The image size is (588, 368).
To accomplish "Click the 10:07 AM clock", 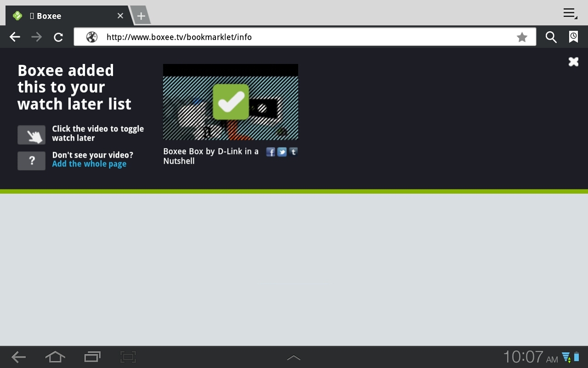I will coord(530,357).
